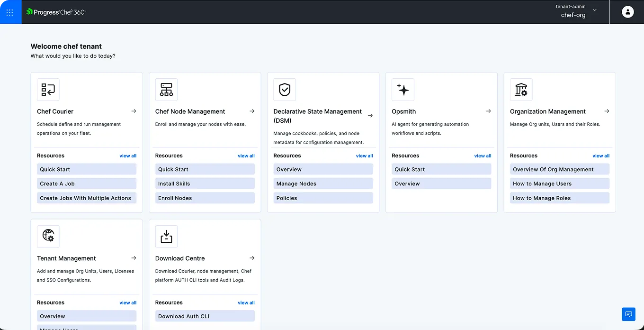Viewport: 644px width, 330px height.
Task: Open Tenant Management via its arrow
Action: click(134, 258)
